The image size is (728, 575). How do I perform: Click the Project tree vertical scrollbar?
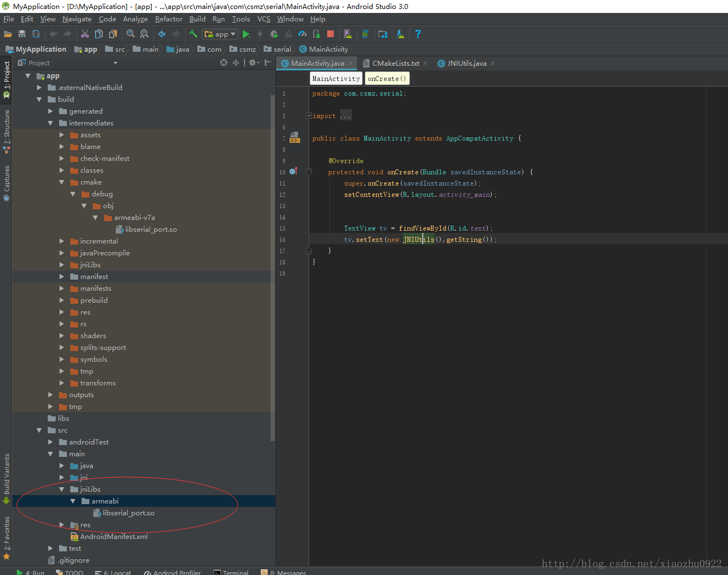[273, 267]
